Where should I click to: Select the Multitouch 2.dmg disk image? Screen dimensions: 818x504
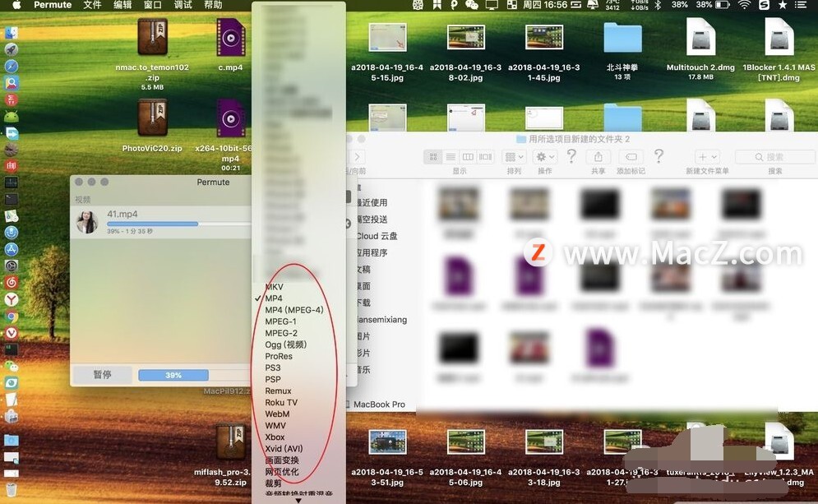click(700, 37)
